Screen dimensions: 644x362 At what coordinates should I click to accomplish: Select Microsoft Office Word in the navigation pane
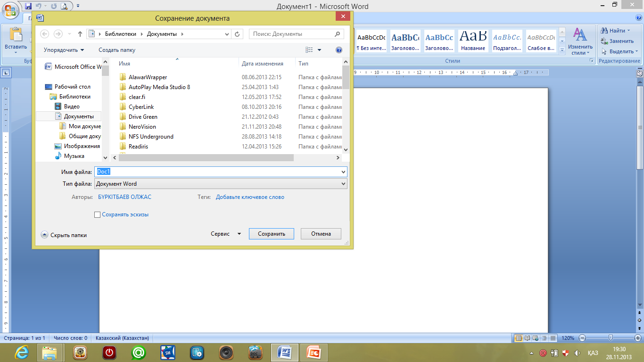[73, 67]
